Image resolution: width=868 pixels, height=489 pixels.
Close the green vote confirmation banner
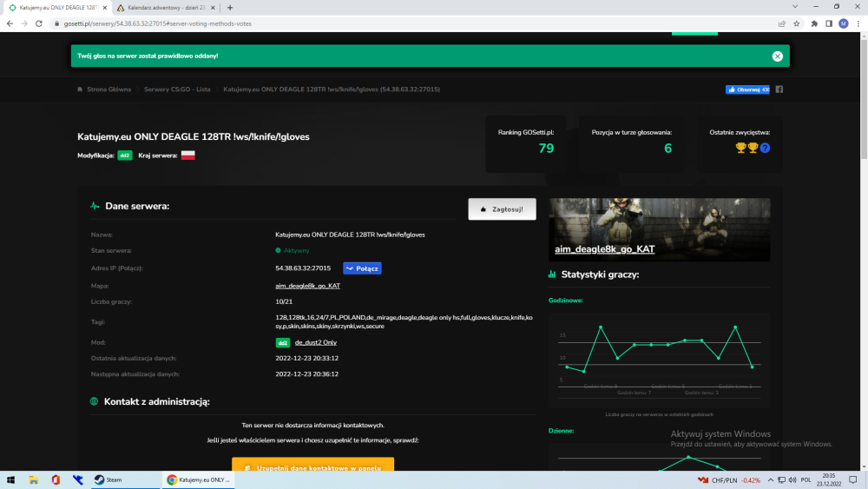click(x=777, y=56)
